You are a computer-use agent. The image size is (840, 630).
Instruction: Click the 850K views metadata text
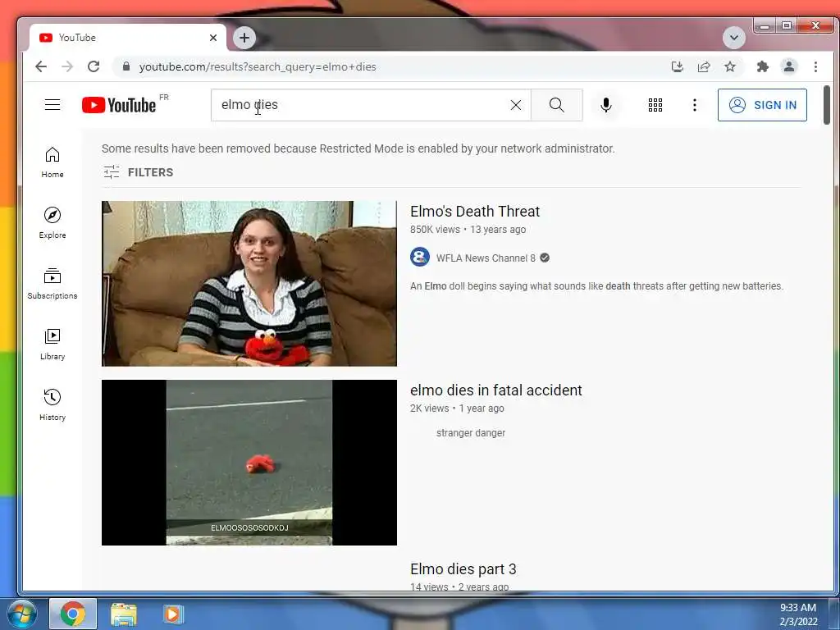435,230
